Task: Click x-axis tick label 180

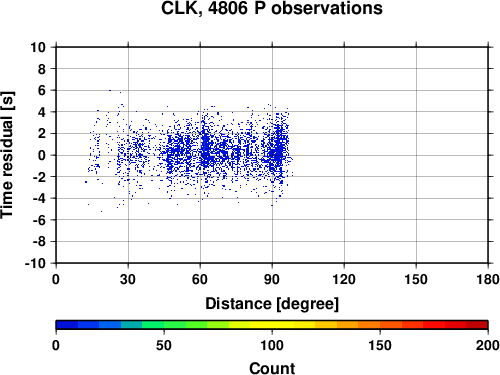Action: click(x=488, y=279)
